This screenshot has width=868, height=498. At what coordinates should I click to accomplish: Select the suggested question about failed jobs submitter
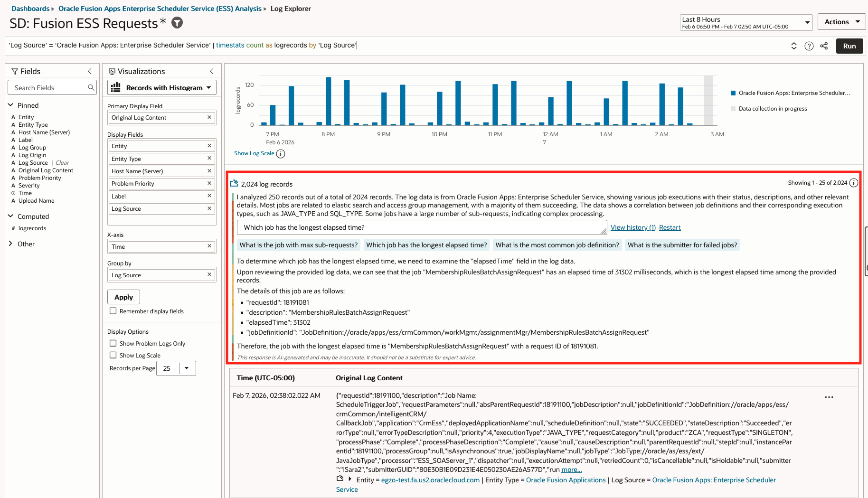(x=682, y=244)
